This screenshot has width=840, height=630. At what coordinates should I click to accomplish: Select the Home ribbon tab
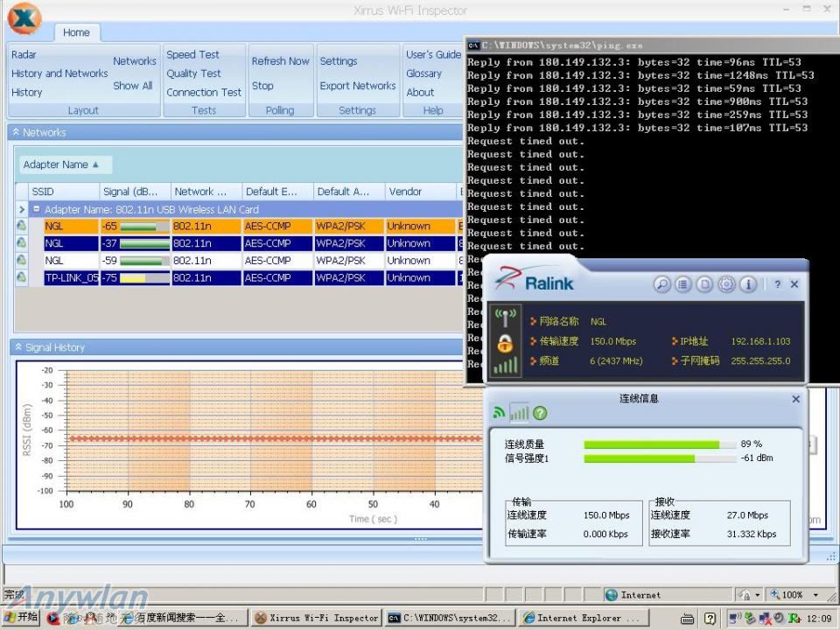click(x=77, y=32)
